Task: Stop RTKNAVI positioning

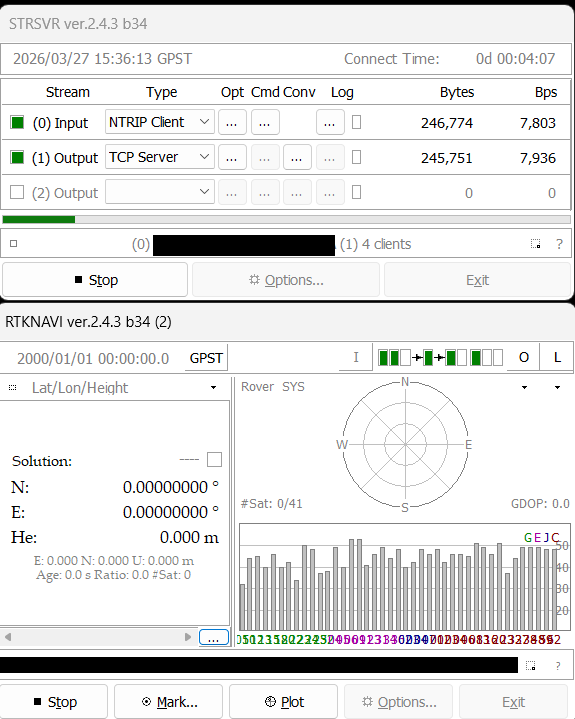Action: pyautogui.click(x=54, y=702)
